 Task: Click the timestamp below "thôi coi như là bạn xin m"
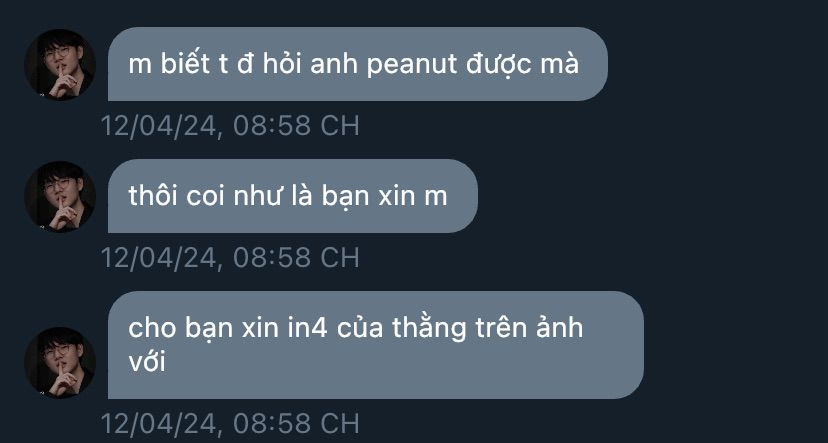[x=230, y=258]
